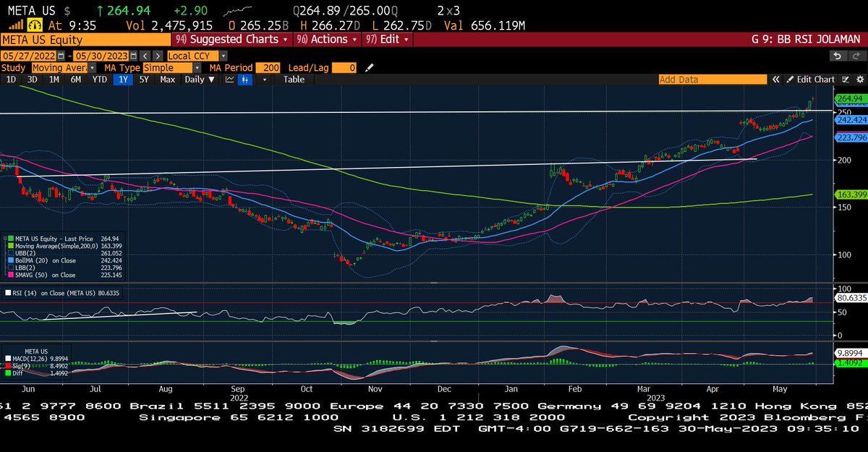Click the UBB(2) dotted legend swatch
Screen dimensions: 868x452
(11, 253)
